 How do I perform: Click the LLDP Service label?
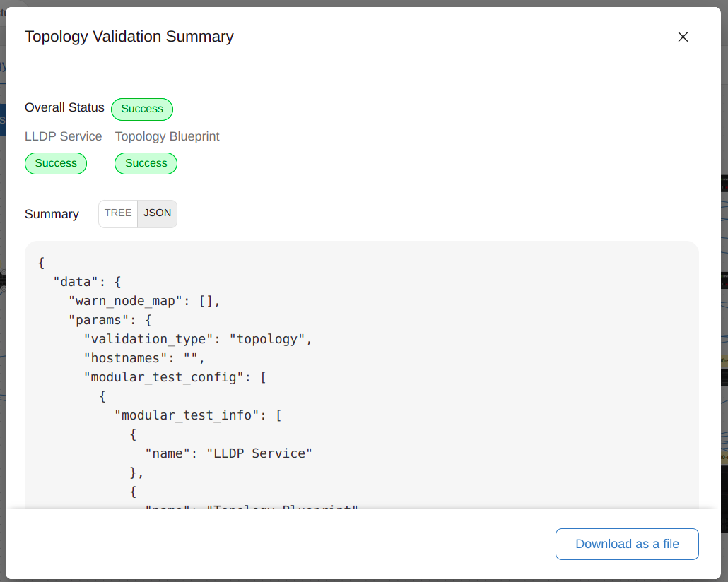tap(63, 136)
